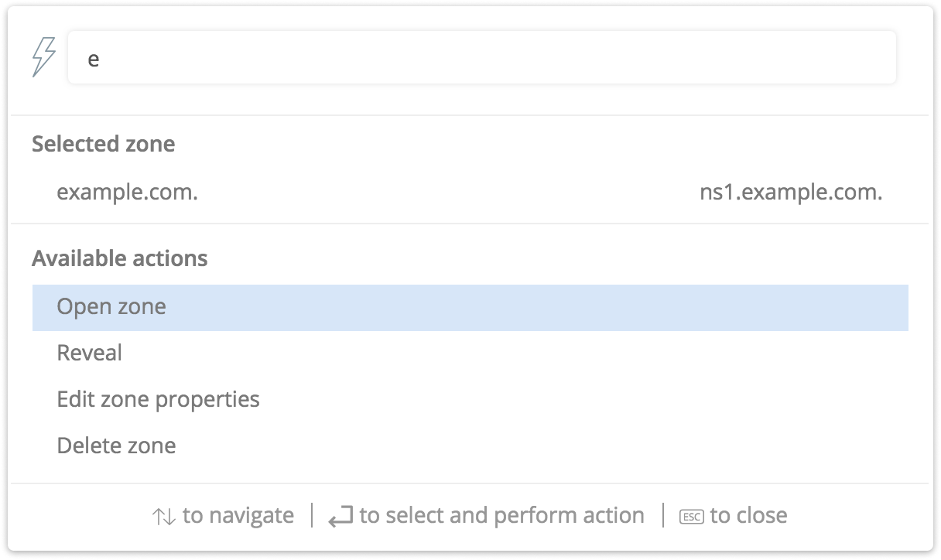Screen dimensions: 941x560
Task: Click the "Available actions" section heading
Action: 119,258
